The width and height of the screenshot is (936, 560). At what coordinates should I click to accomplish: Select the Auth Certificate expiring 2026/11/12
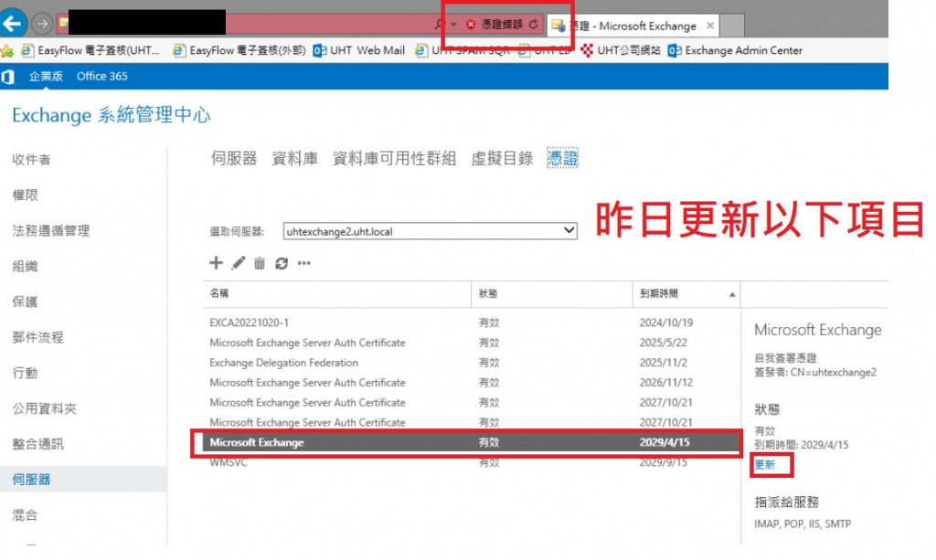[x=472, y=382]
